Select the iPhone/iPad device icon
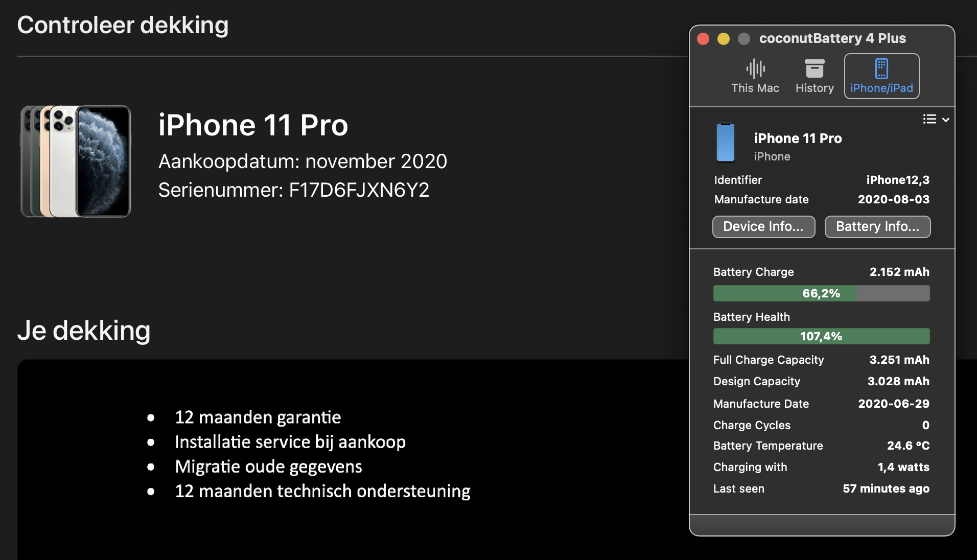 coord(881,68)
